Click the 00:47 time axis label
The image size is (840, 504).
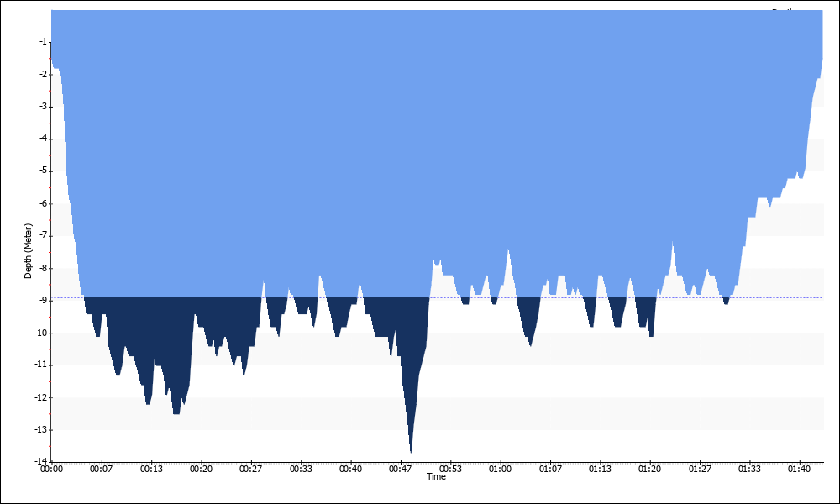400,470
